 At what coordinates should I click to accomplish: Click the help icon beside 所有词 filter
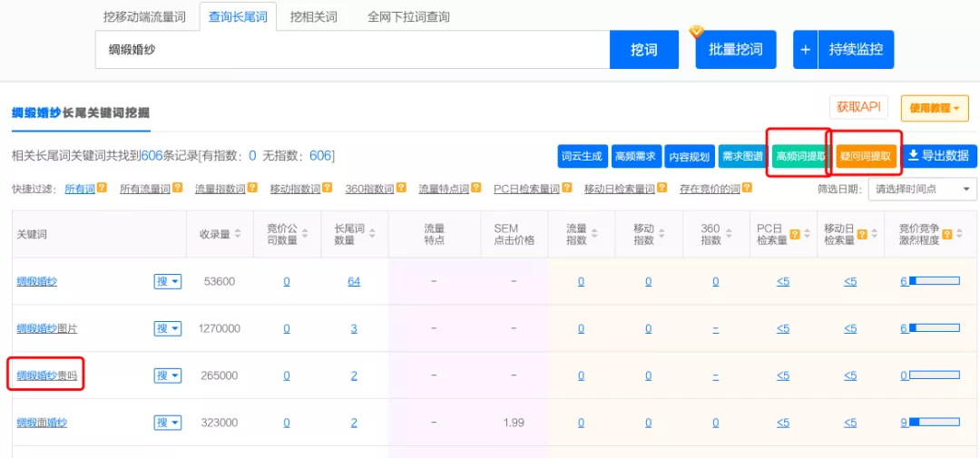point(103,189)
